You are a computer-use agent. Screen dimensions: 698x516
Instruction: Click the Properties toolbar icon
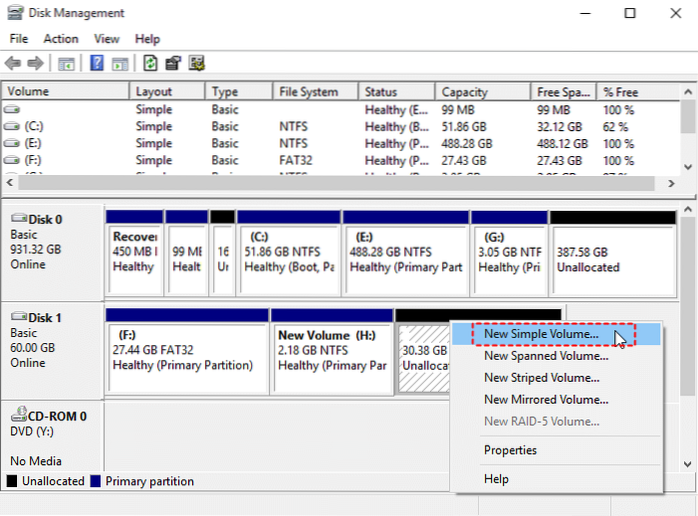[173, 63]
